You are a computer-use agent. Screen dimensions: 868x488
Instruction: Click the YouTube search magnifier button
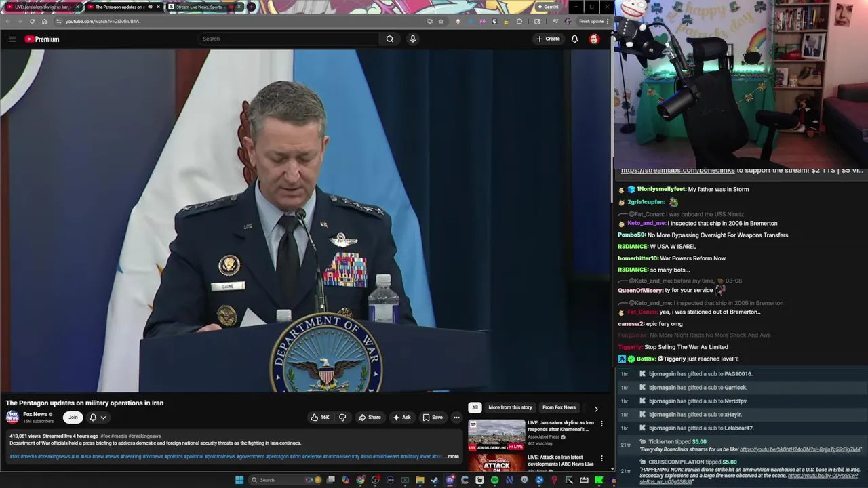[390, 39]
